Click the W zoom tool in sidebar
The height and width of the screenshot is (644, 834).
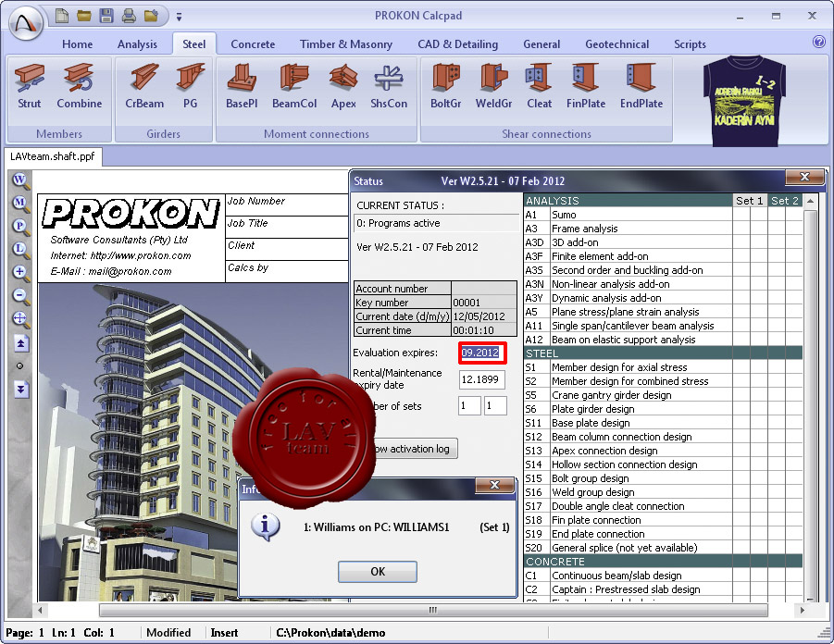20,180
